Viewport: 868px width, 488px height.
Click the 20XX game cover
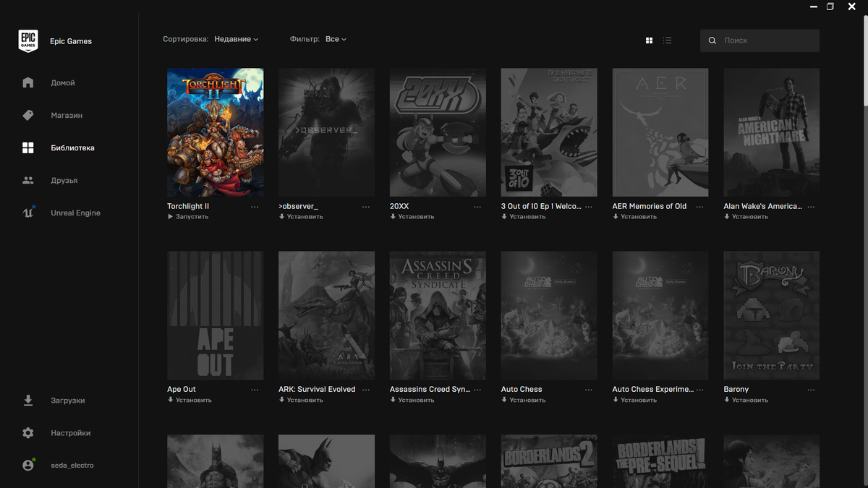[x=438, y=132]
